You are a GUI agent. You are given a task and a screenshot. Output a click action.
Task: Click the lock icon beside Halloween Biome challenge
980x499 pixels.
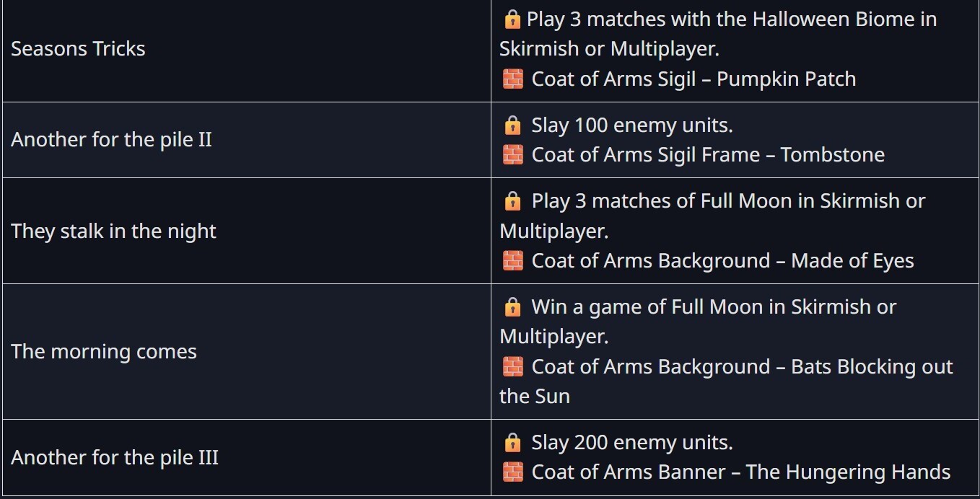pyautogui.click(x=512, y=19)
